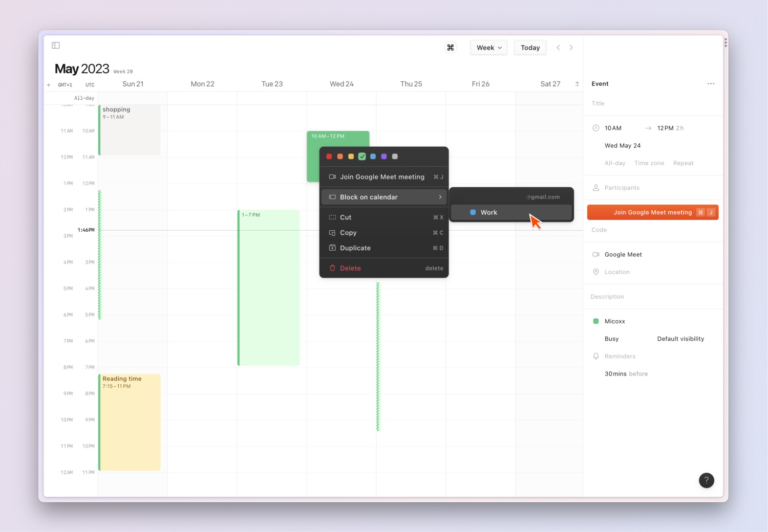Click the Location field

point(617,272)
